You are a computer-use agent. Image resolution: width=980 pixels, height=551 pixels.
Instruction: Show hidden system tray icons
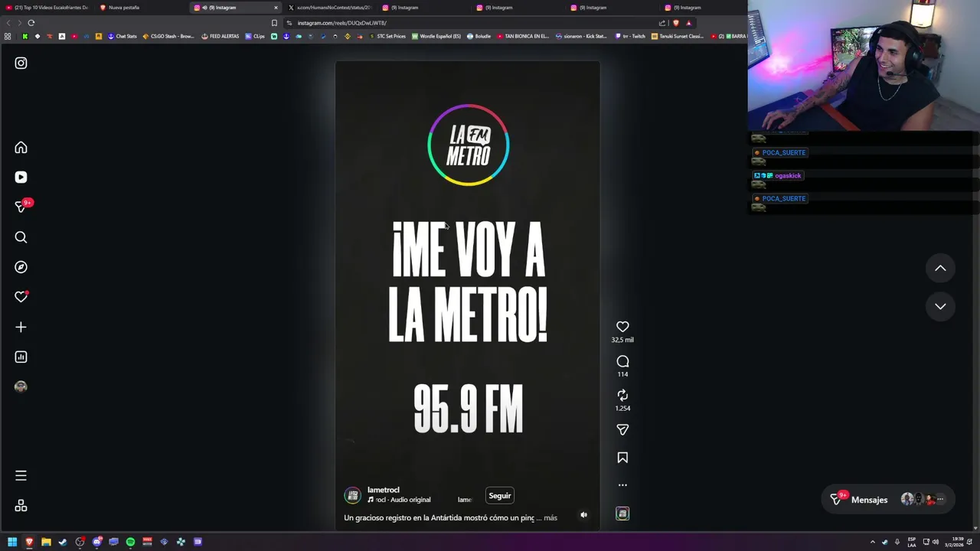point(872,542)
